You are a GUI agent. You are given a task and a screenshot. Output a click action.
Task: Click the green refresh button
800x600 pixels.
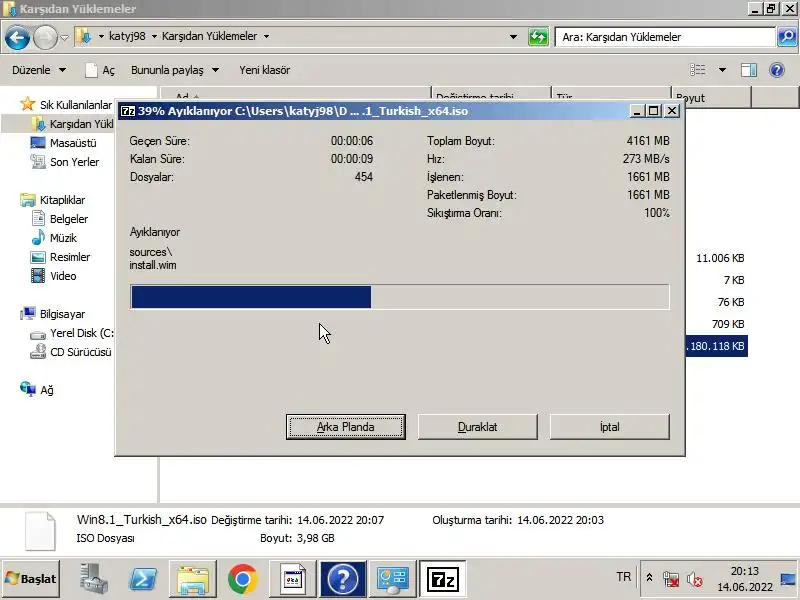(538, 37)
